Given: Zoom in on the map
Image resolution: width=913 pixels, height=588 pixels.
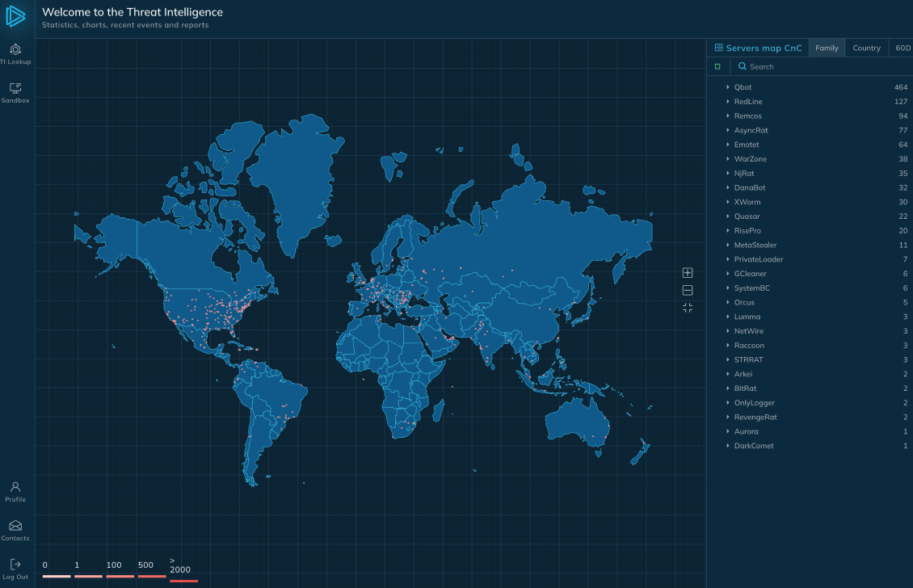Looking at the screenshot, I should coord(688,273).
